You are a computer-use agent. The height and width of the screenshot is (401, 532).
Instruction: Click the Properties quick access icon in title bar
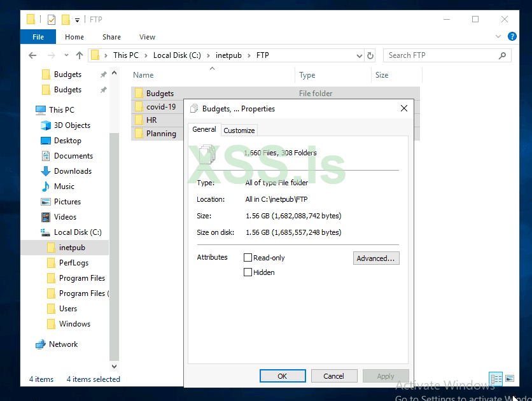(x=52, y=20)
